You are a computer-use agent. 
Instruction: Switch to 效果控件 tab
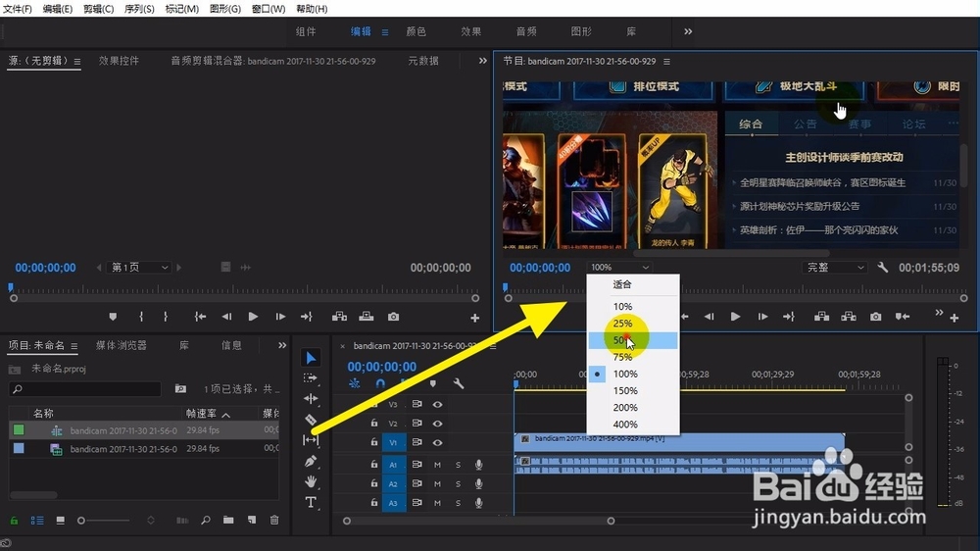pyautogui.click(x=119, y=61)
